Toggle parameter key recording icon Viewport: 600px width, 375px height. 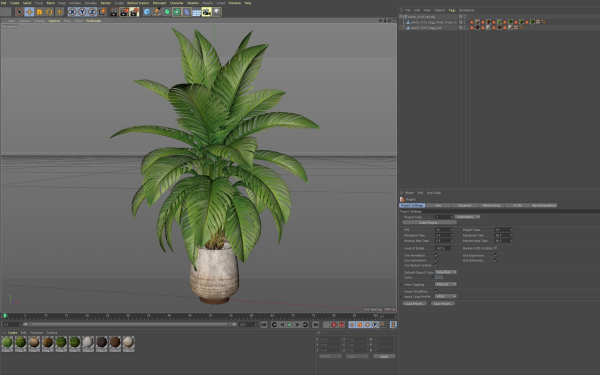coord(375,324)
